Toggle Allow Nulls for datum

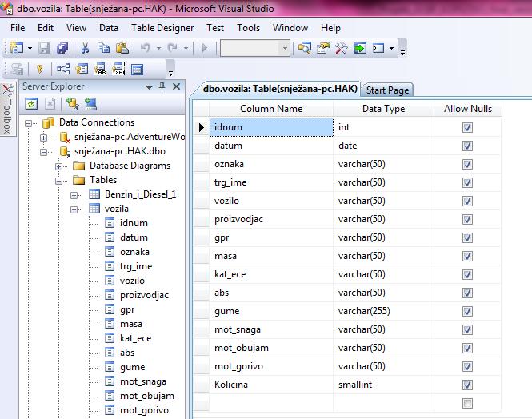coord(467,146)
